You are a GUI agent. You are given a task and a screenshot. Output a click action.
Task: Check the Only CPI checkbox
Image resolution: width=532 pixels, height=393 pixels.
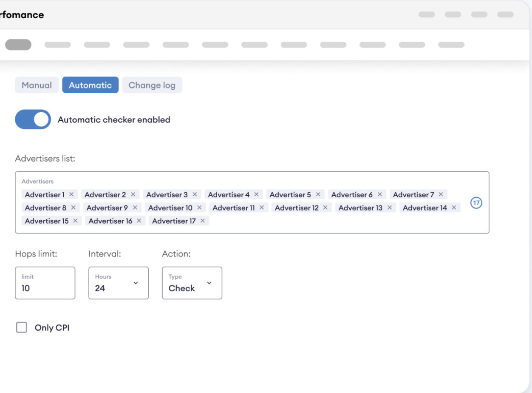(x=21, y=327)
